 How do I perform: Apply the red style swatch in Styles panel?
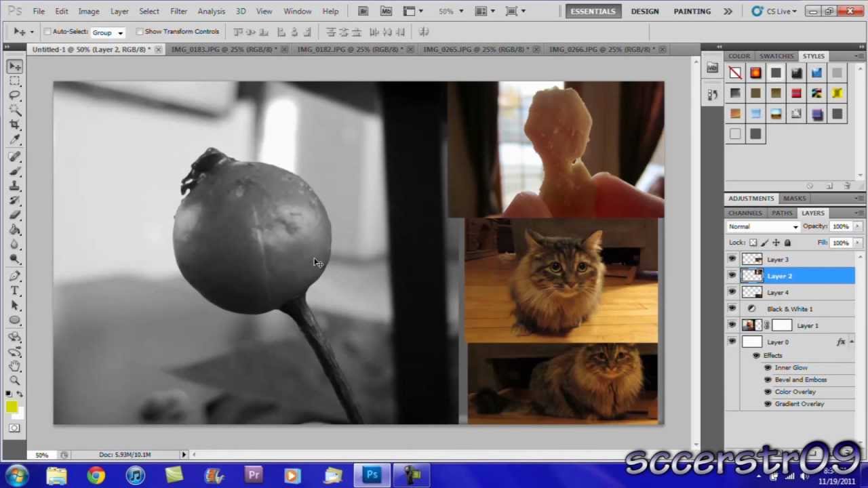tap(796, 94)
